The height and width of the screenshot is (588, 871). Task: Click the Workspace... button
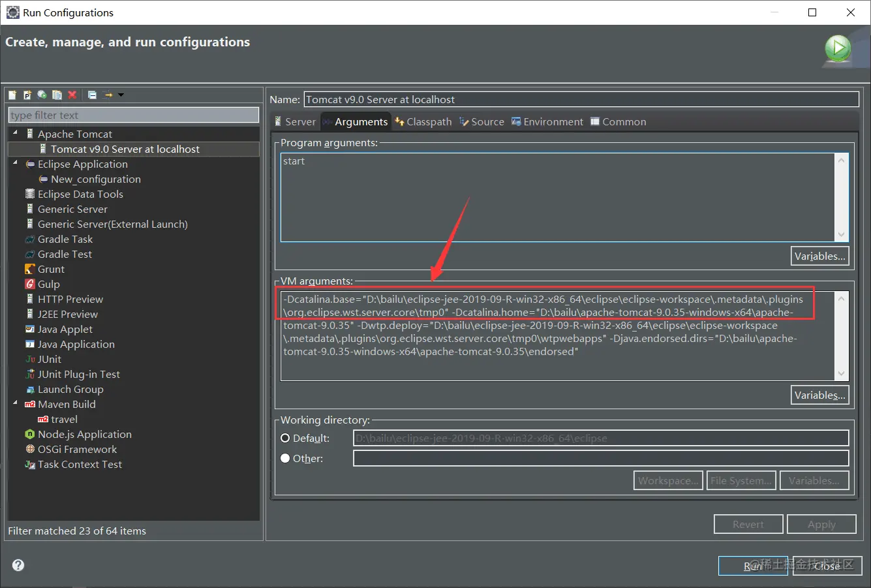tap(668, 480)
